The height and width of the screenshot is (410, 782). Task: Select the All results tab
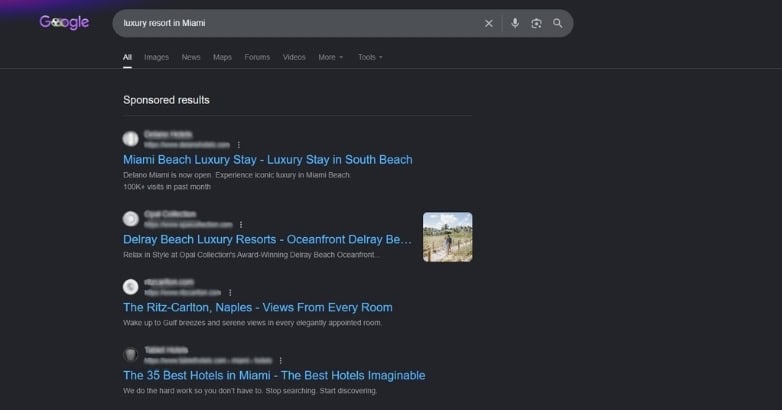click(x=127, y=57)
